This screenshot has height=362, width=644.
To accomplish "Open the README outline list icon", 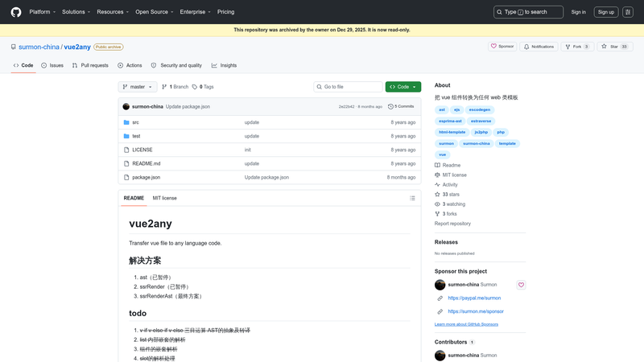I will [x=412, y=198].
